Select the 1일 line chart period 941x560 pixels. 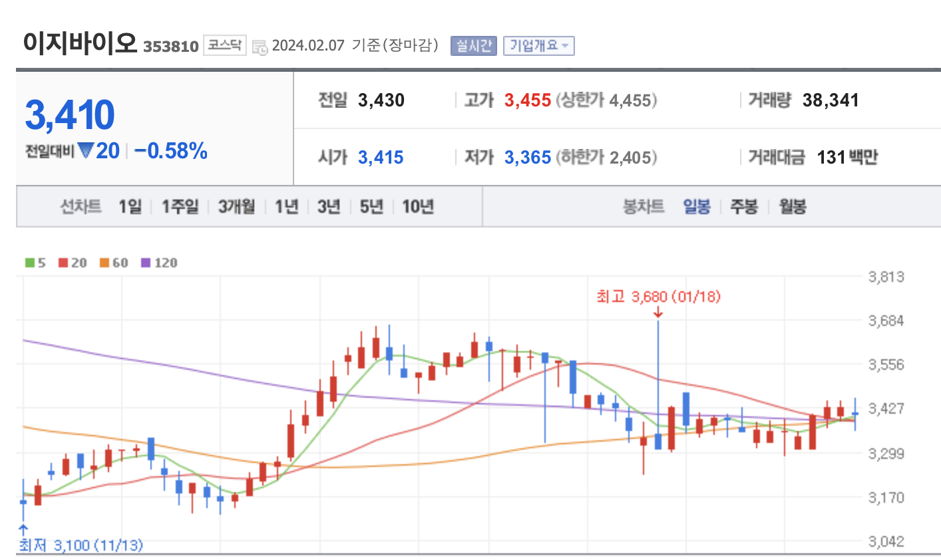coord(130,207)
